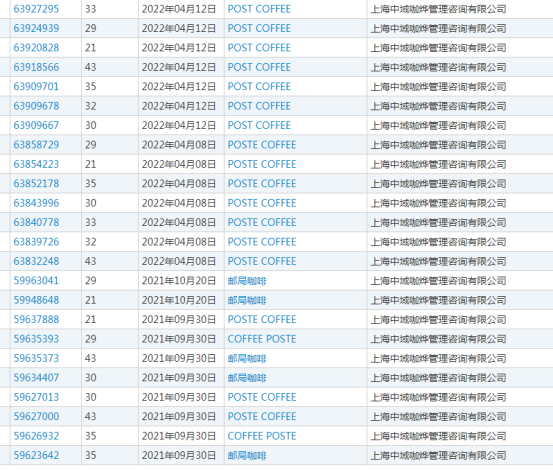Screen dimensions: 553x470
Task: Open registration number 63927295
Action: tap(36, 9)
